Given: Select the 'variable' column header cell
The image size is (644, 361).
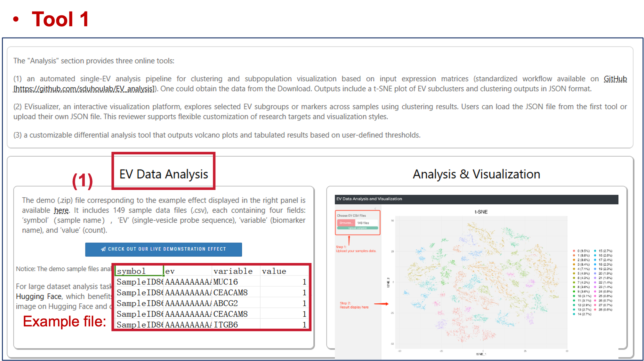Looking at the screenshot, I should click(x=235, y=271).
